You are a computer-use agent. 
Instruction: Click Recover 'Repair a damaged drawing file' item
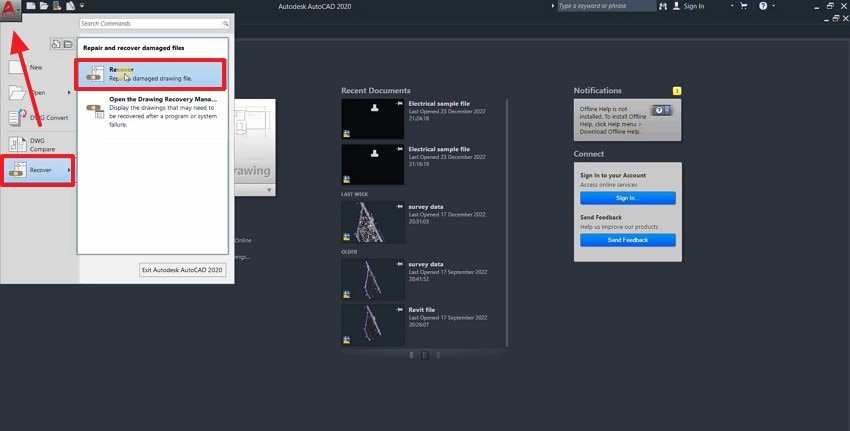pyautogui.click(x=150, y=74)
